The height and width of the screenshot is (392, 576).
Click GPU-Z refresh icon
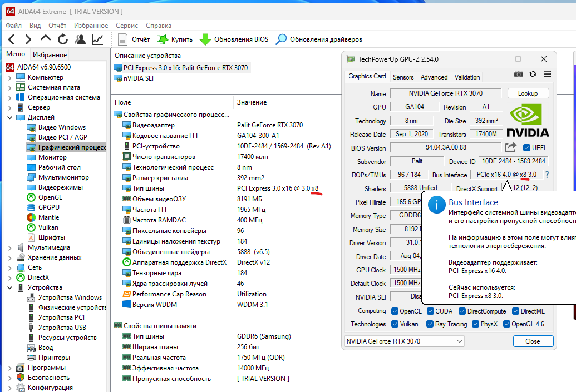[533, 74]
